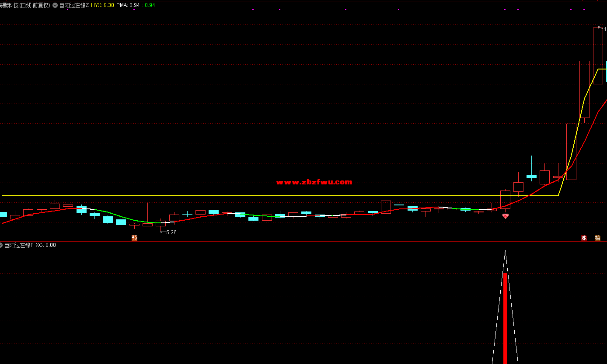Click the 巨阳过左锋F sub-indicator name
607x364 pixels.
(19, 245)
